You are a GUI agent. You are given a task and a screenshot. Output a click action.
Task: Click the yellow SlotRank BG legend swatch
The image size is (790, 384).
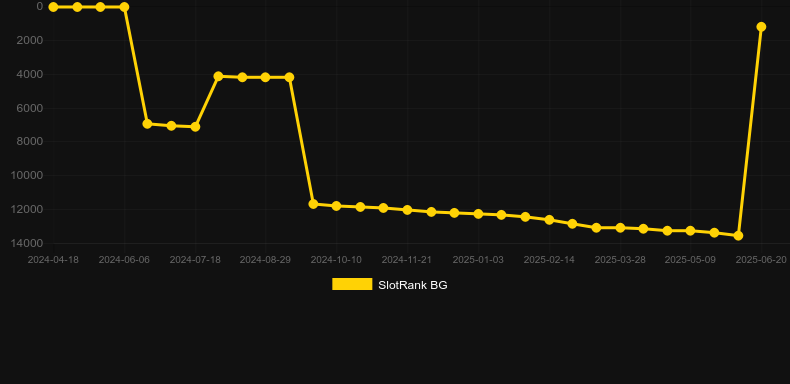[352, 284]
